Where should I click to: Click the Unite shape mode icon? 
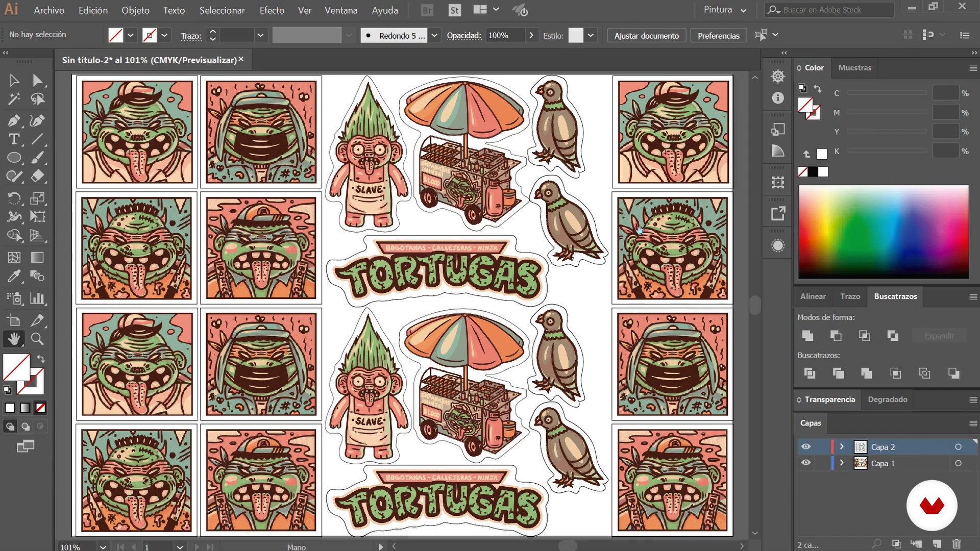807,336
